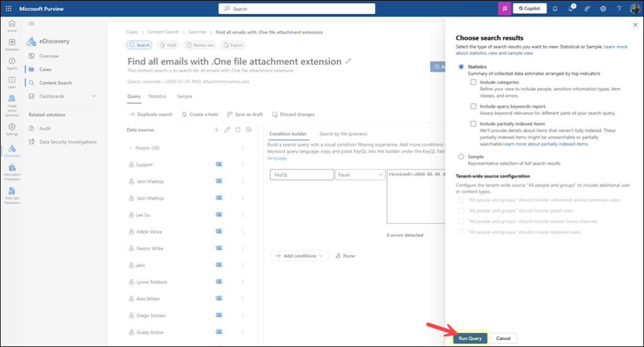The image size is (644, 347).
Task: Click the top Search box
Action: tap(297, 9)
